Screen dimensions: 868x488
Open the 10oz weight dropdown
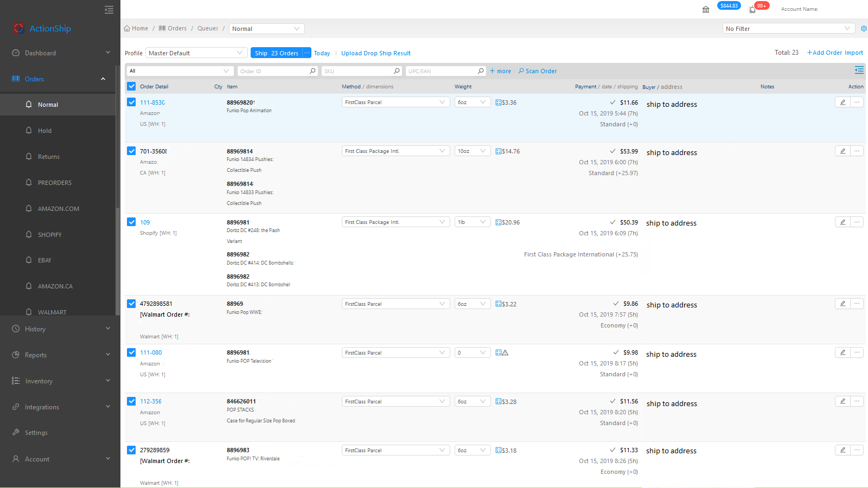point(473,151)
